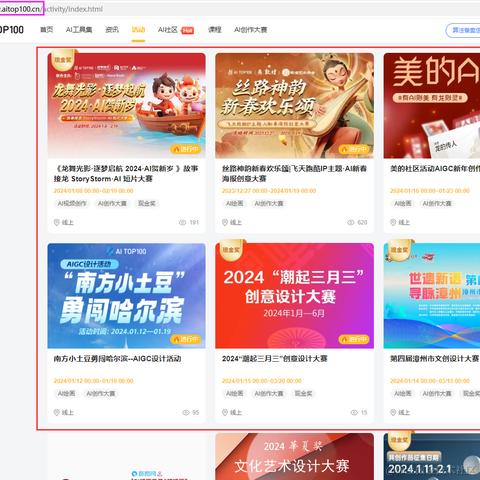Click the date range on StoryStorm card
This screenshot has height=480, width=480.
[93, 191]
